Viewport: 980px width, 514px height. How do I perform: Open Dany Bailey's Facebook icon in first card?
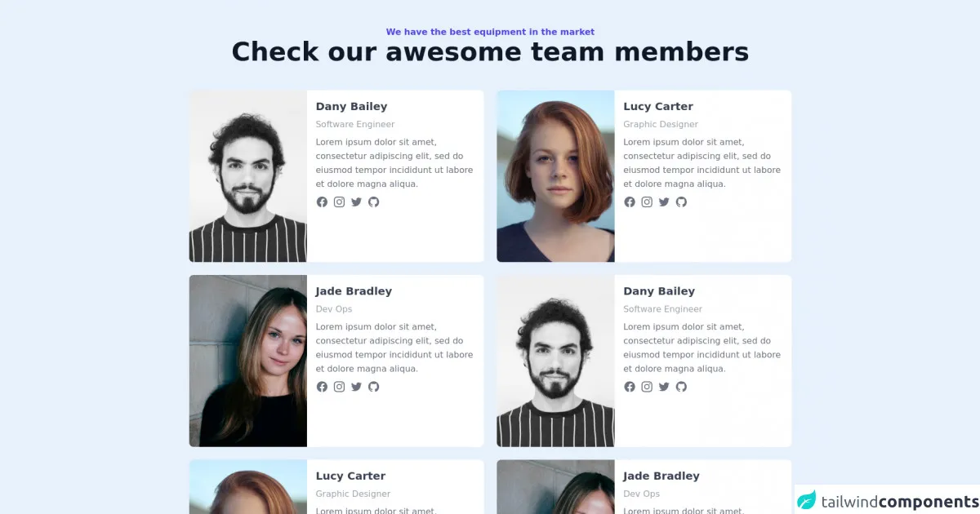click(x=322, y=202)
